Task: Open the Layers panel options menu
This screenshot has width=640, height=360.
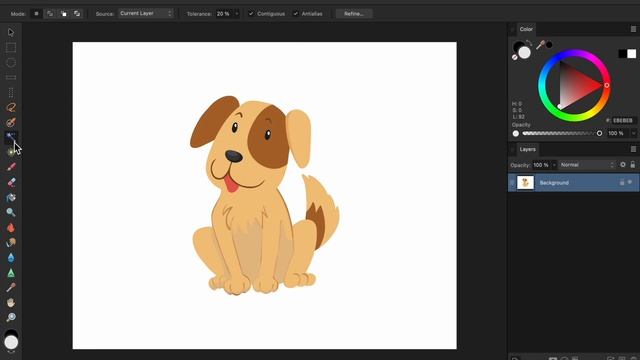Action: [633, 149]
